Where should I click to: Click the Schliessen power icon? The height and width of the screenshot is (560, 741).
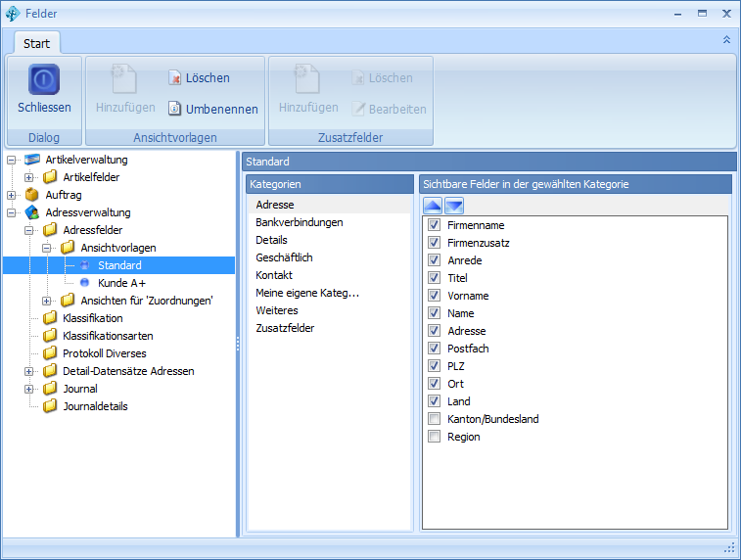[x=44, y=79]
